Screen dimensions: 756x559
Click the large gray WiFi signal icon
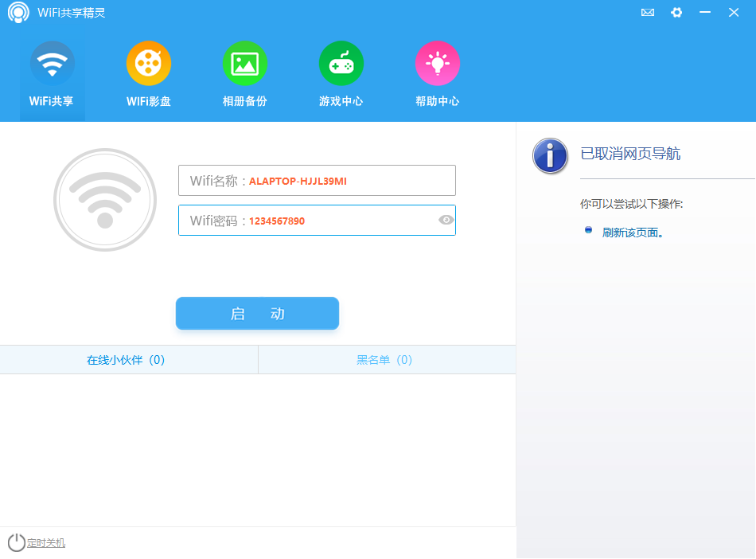tap(105, 200)
